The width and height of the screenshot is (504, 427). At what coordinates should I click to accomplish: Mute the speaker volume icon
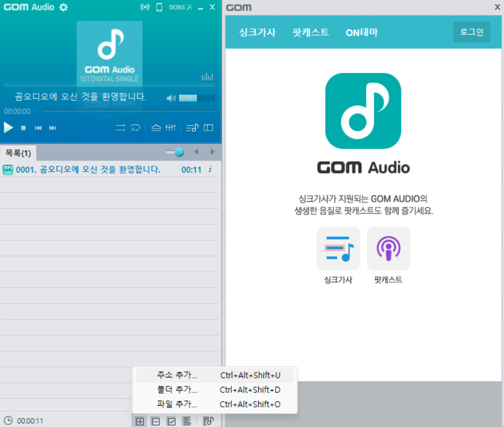[x=172, y=98]
